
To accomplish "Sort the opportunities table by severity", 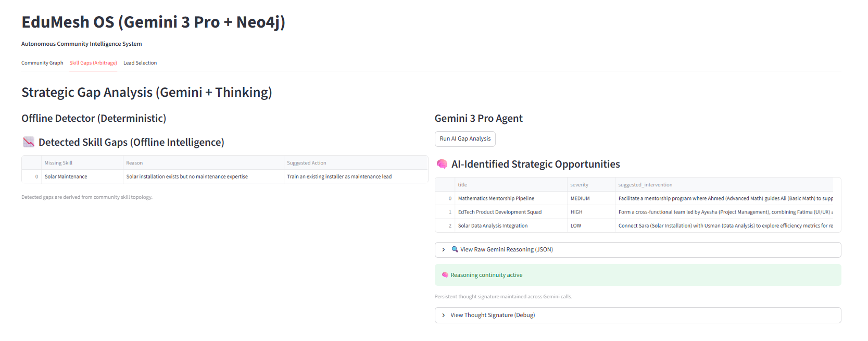I will (579, 185).
